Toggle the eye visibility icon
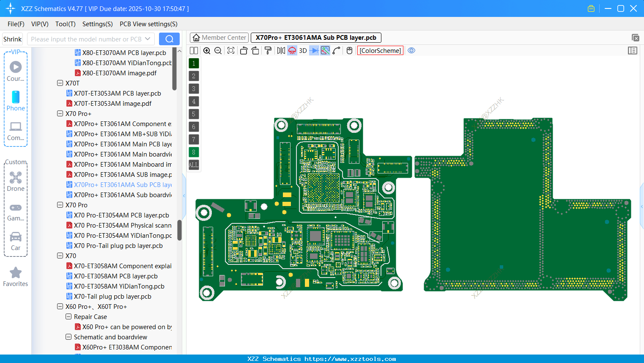Viewport: 644px width, 363px height. pos(411,51)
